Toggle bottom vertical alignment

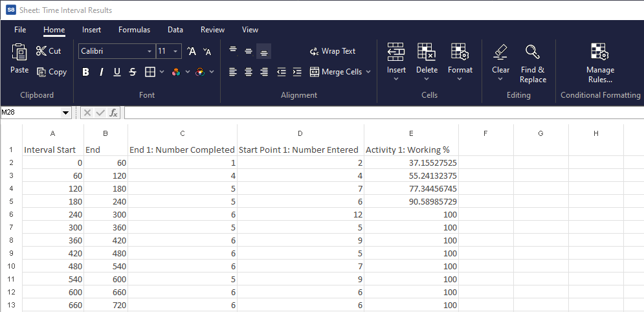point(263,51)
